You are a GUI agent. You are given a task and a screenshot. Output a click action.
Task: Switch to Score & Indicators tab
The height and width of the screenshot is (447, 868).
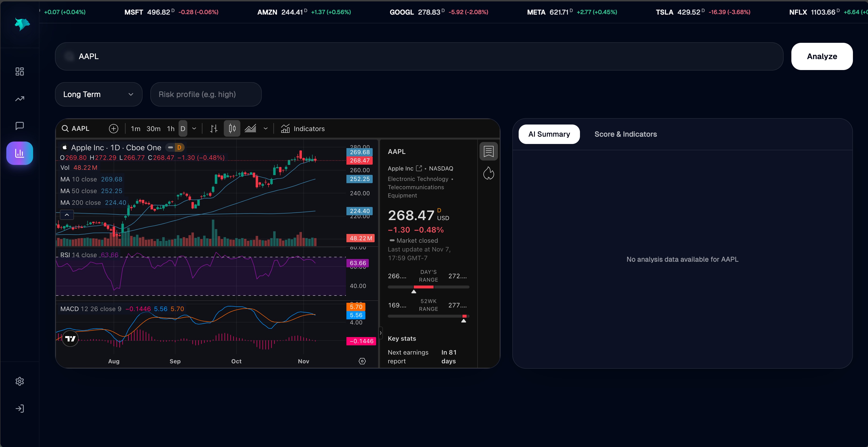pyautogui.click(x=625, y=134)
